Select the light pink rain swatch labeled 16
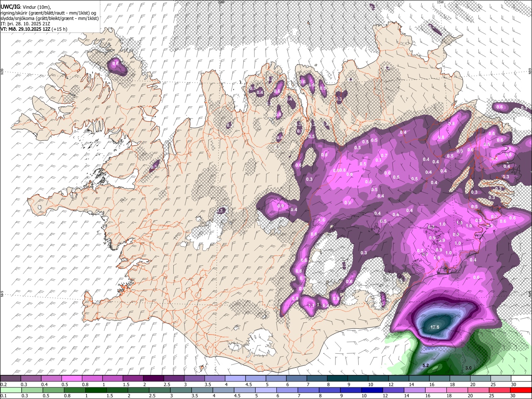 tap(436, 390)
